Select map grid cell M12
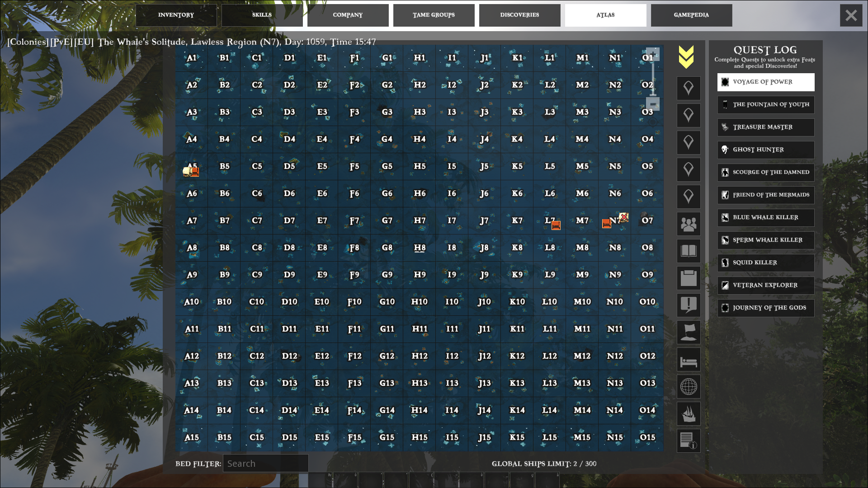This screenshot has width=868, height=488. pos(582,356)
